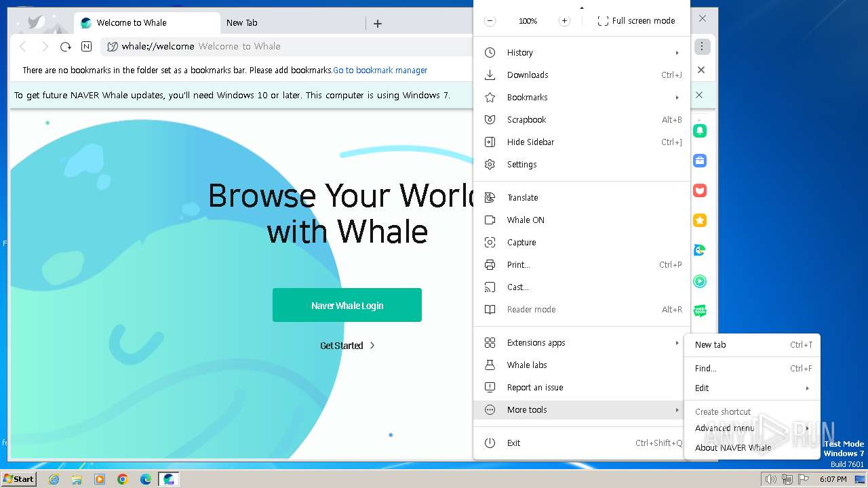Viewport: 868px width, 488px height.
Task: Click the Naver Whale Login button
Action: click(x=347, y=305)
